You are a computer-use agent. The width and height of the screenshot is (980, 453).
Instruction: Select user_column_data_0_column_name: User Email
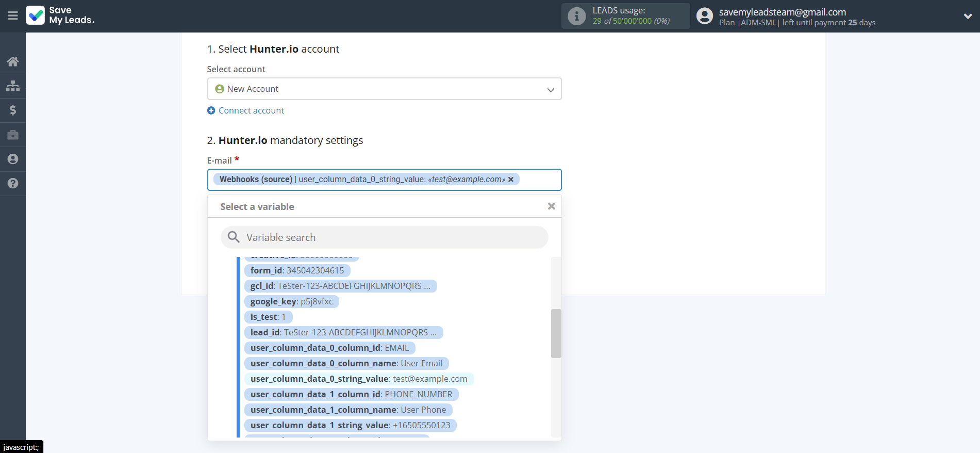(346, 363)
